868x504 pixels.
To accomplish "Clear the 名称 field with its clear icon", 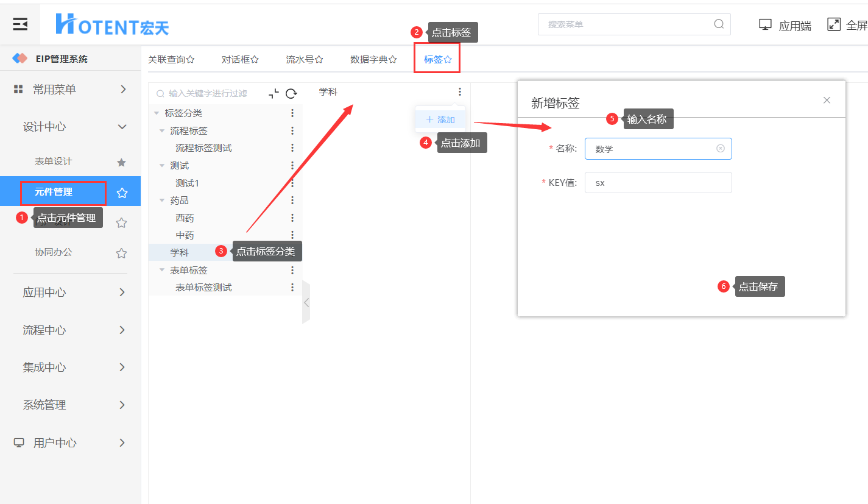I will point(721,148).
